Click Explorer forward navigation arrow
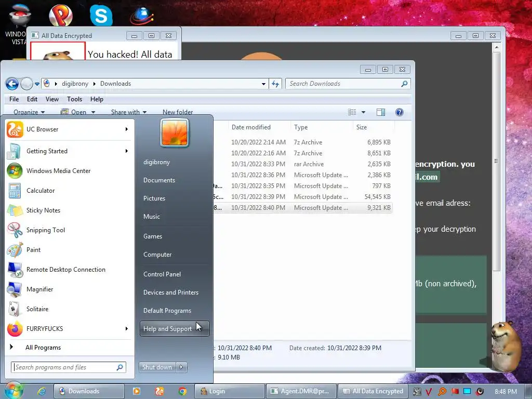The height and width of the screenshot is (399, 532). coord(26,84)
